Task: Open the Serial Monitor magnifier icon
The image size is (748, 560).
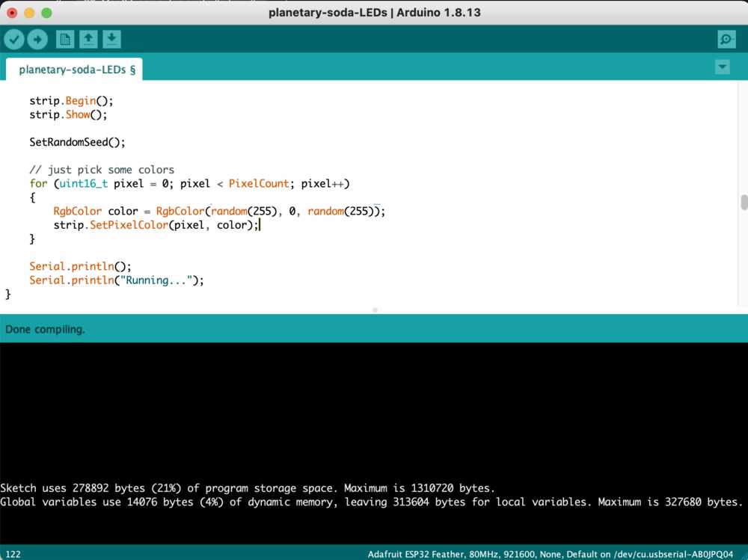Action: [726, 39]
